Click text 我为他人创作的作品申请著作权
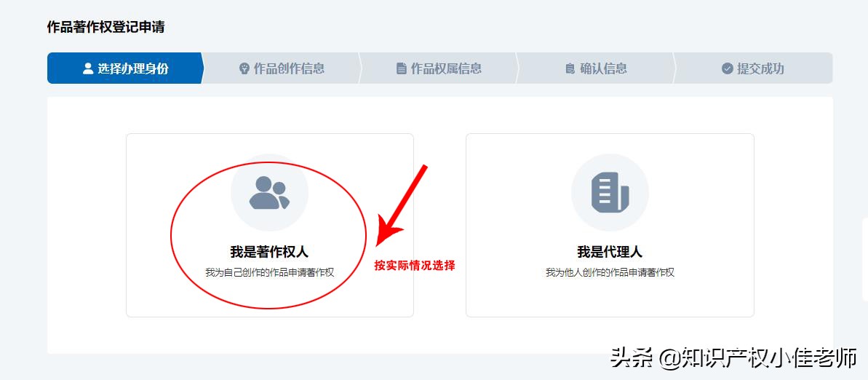Screen dimensions: 868x380 coord(610,272)
